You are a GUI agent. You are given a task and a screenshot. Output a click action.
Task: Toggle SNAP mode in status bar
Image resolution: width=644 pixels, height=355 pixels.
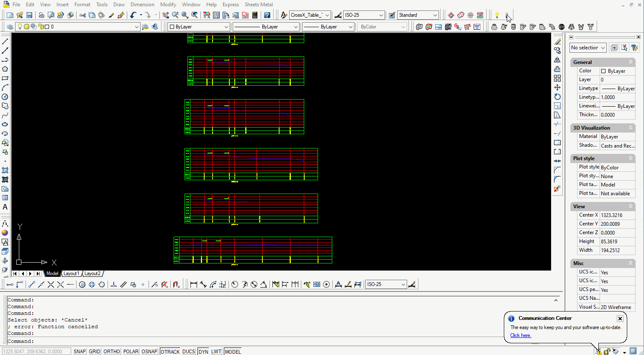click(x=80, y=352)
